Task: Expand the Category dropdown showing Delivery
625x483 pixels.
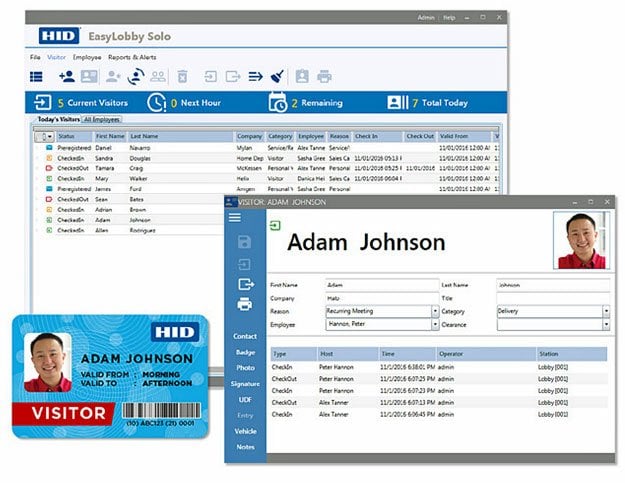Action: (x=605, y=311)
